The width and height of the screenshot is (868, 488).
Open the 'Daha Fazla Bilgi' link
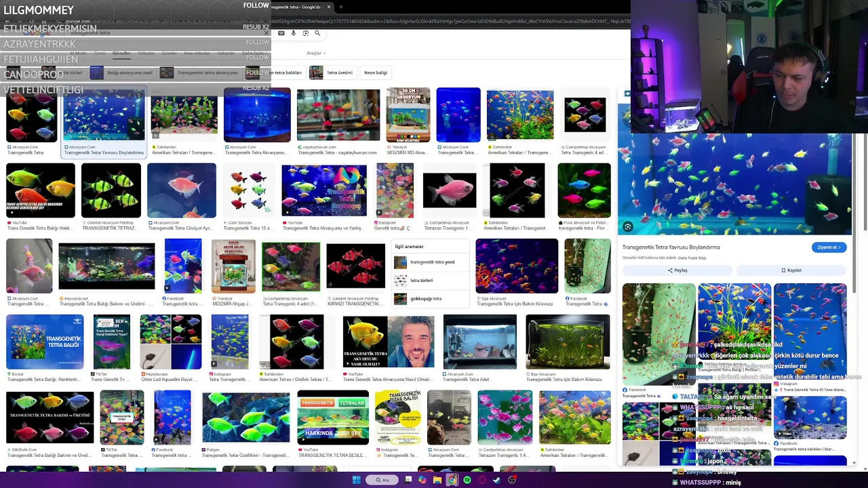(692, 258)
